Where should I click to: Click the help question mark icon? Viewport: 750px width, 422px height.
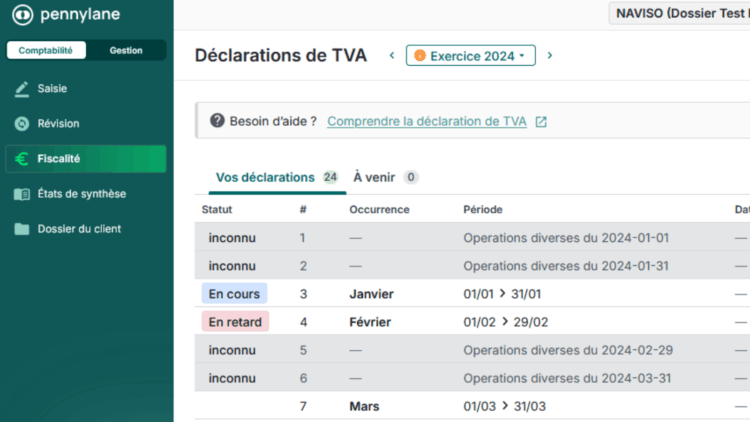(217, 121)
